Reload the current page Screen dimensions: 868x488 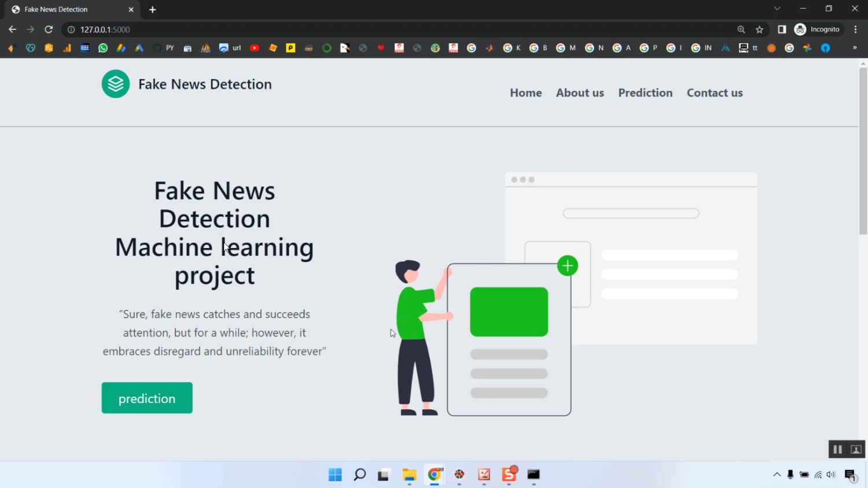[49, 29]
